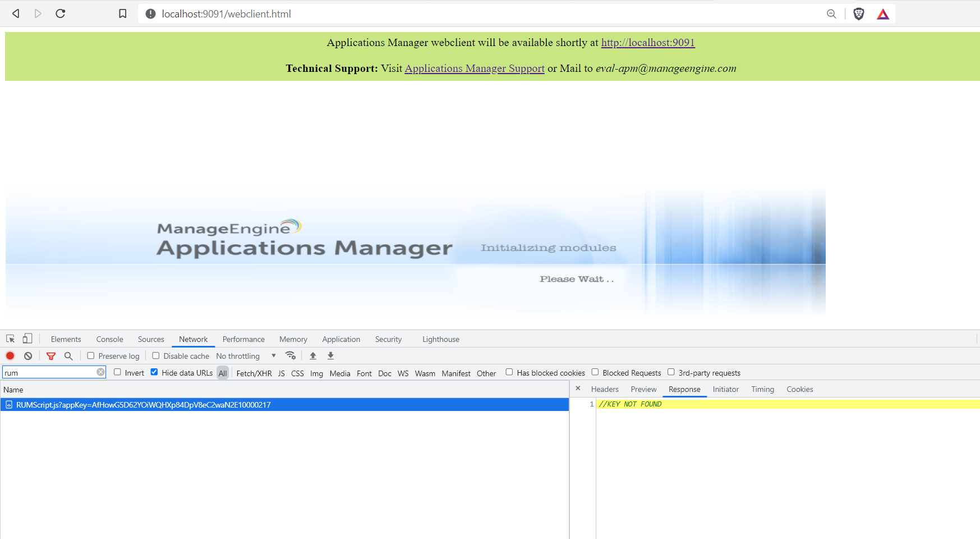Click the http://localhost:9091 link
Image resolution: width=980 pixels, height=539 pixels.
click(648, 43)
